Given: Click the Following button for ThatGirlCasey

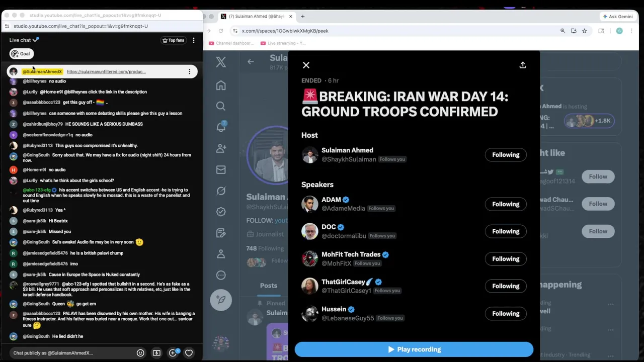Looking at the screenshot, I should point(506,286).
